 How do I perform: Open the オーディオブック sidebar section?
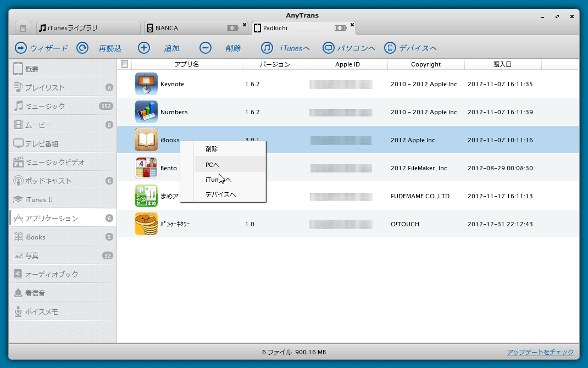pyautogui.click(x=63, y=274)
